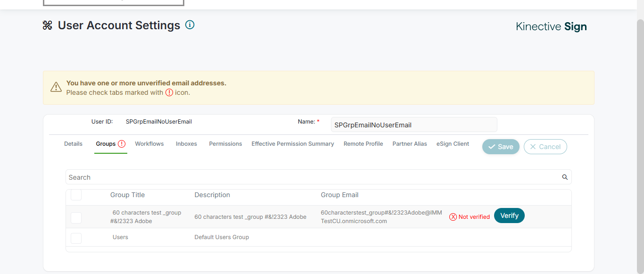The width and height of the screenshot is (644, 274).
Task: Click the Name text field
Action: click(x=413, y=125)
